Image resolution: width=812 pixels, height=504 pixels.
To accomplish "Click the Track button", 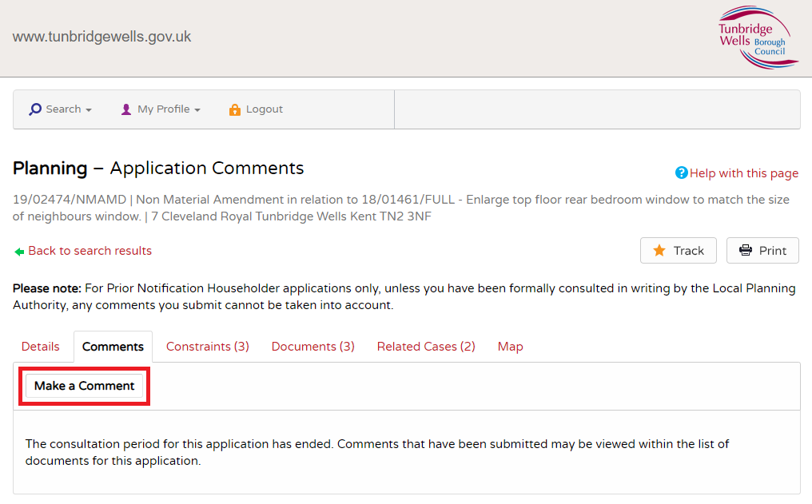I will pyautogui.click(x=678, y=250).
